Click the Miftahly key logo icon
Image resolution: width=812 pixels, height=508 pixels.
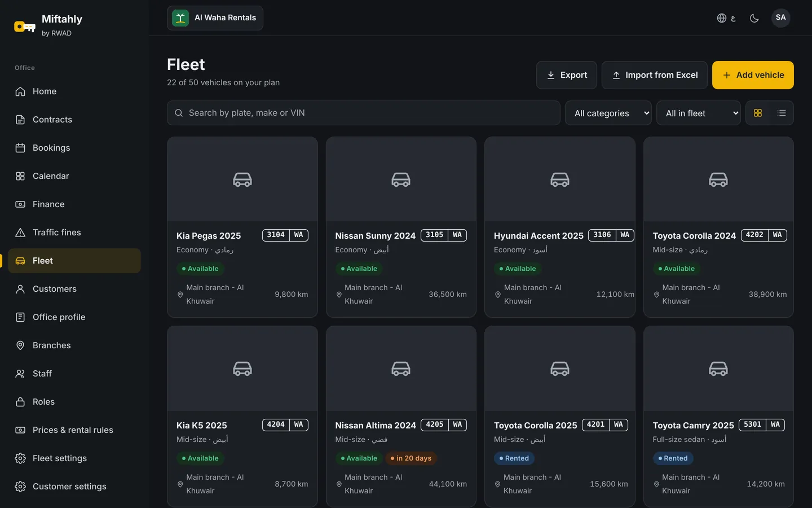click(x=25, y=26)
